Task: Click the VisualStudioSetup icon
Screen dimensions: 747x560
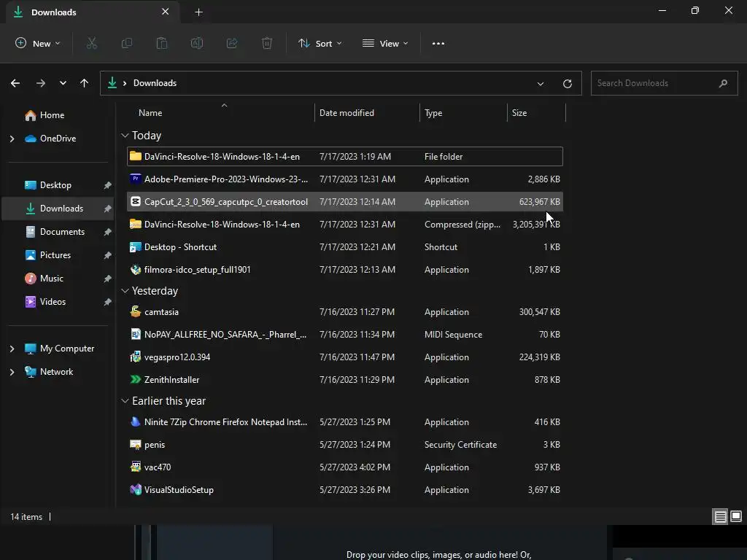Action: 135,489
